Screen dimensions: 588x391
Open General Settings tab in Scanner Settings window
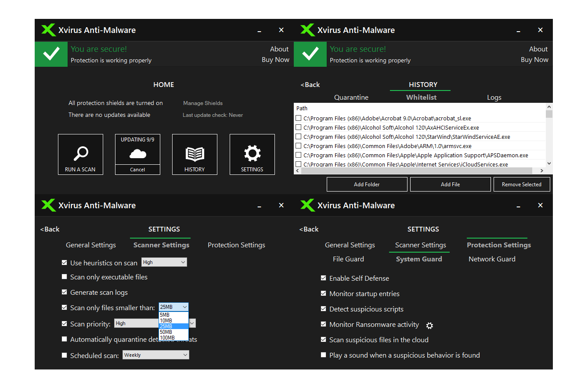tap(91, 245)
